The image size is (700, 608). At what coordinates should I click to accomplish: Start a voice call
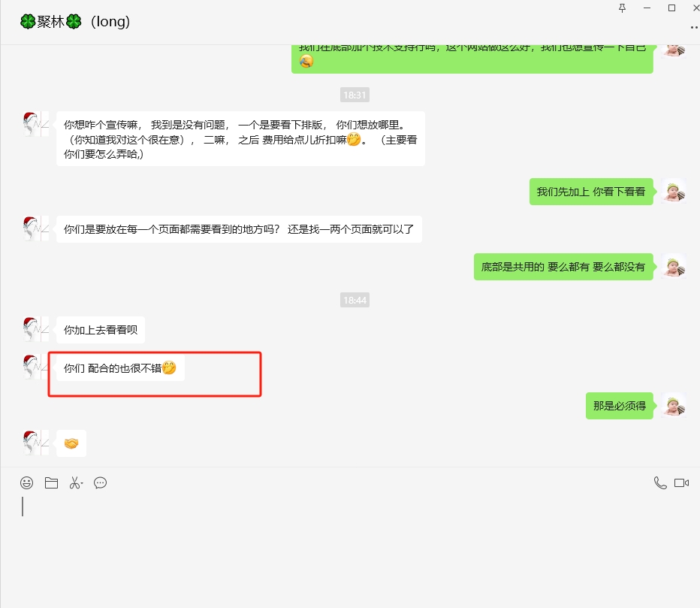click(x=660, y=483)
